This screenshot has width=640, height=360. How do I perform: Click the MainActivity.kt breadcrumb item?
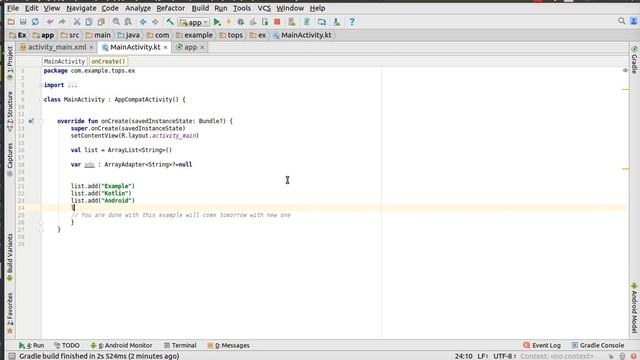[302, 35]
